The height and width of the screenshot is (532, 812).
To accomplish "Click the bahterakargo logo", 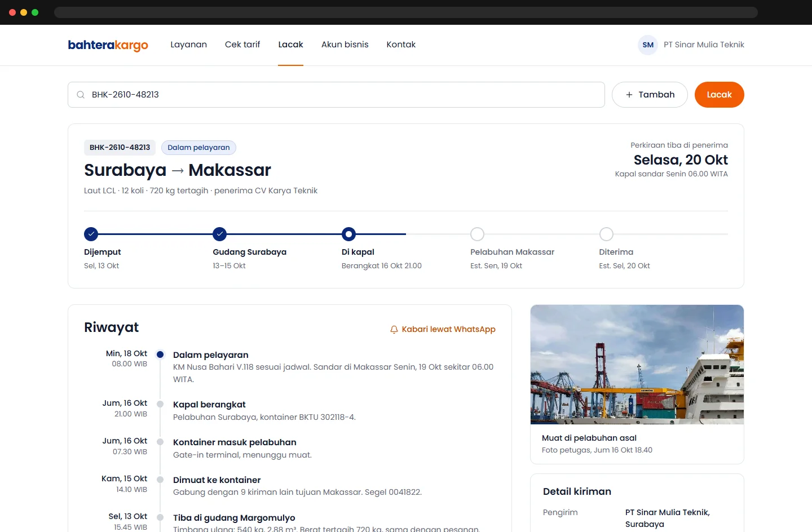I will [108, 45].
